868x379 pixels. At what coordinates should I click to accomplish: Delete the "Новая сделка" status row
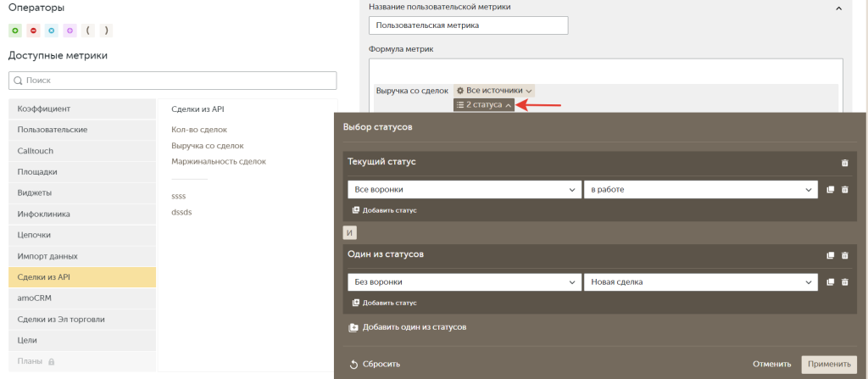click(844, 282)
